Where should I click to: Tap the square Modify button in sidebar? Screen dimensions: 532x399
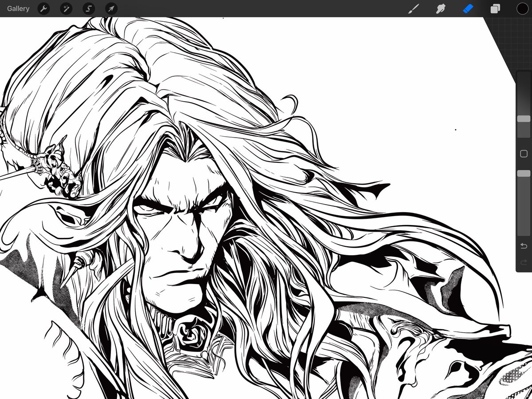[524, 154]
